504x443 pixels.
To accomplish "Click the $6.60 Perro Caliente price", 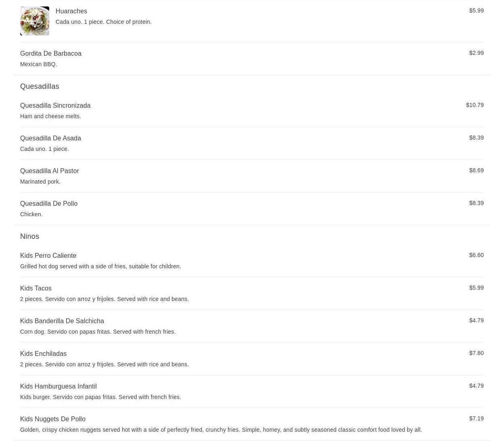I will point(476,255).
